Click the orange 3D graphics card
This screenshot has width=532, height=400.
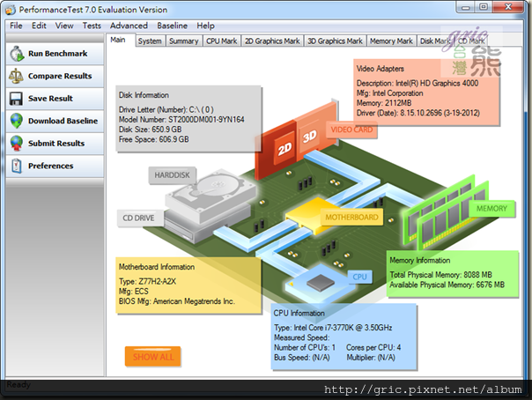(315, 132)
